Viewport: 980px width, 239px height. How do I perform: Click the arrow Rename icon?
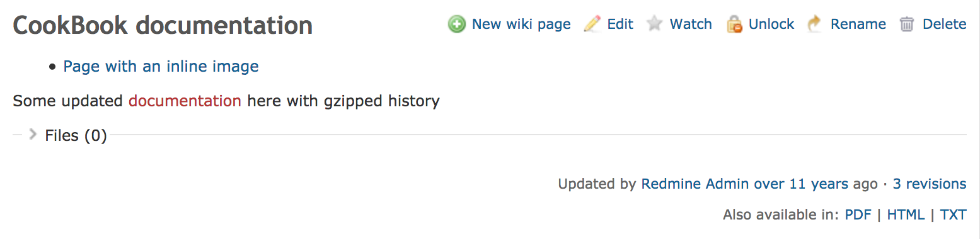coord(815,25)
